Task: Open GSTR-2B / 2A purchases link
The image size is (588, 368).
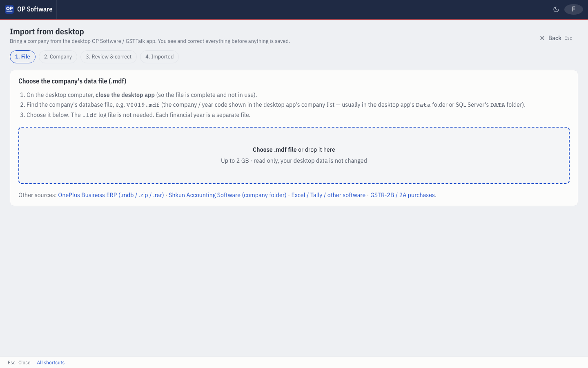Action: click(x=403, y=195)
